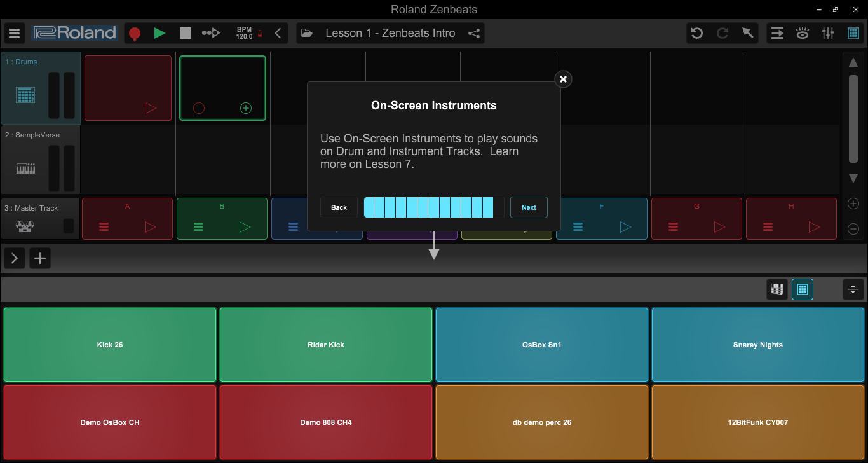Screen dimensions: 868x463
Task: Open drum pad grid icon on Drums track
Action: [25, 95]
